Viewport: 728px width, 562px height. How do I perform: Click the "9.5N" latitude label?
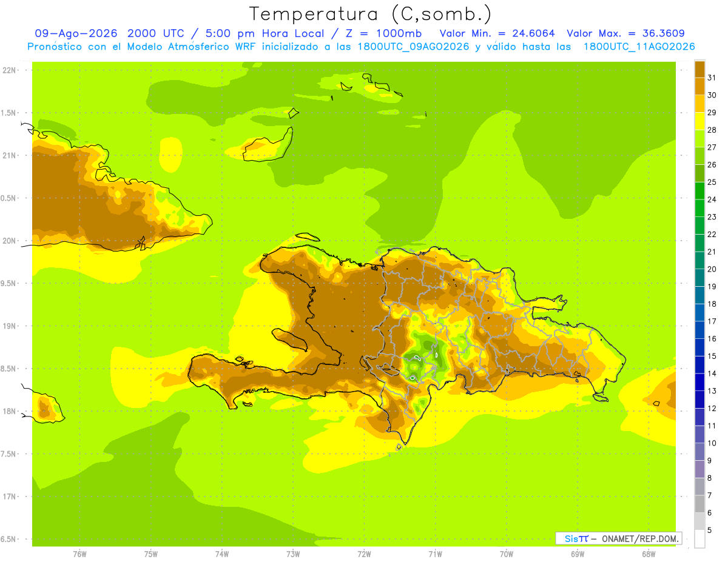click(8, 283)
